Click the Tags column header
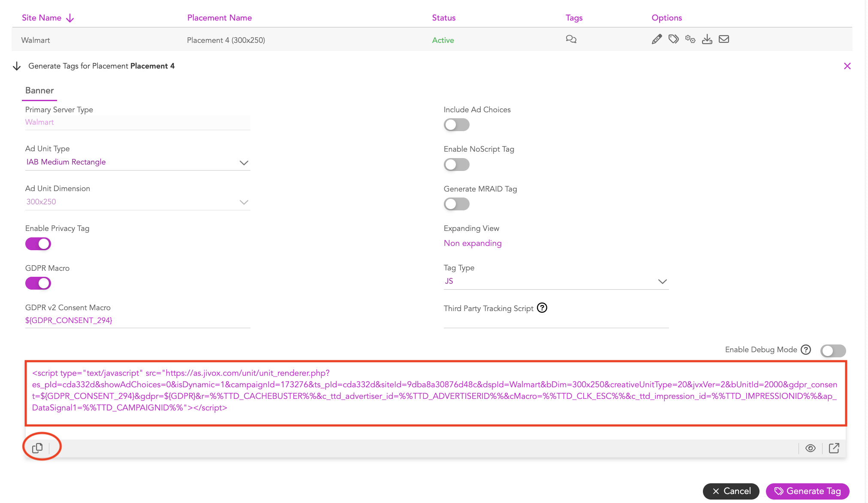Screen dimensions: 868x503 [574, 18]
